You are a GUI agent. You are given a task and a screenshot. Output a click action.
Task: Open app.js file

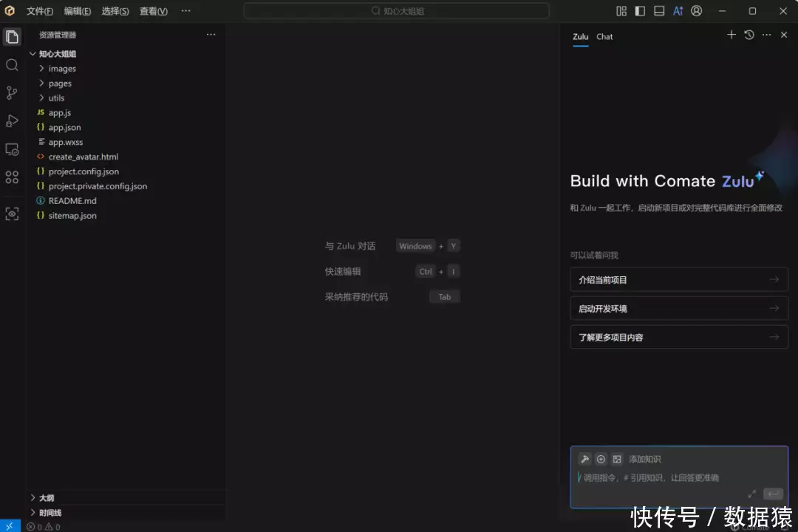(x=60, y=112)
